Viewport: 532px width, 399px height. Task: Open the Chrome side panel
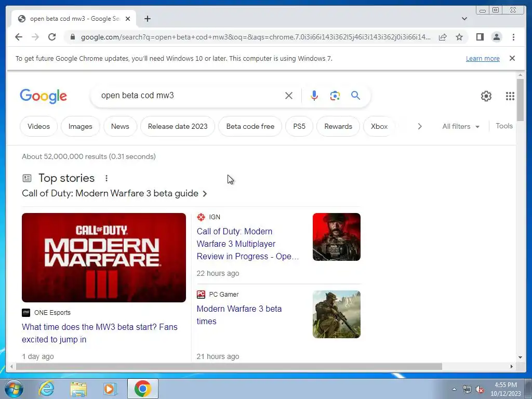point(480,37)
